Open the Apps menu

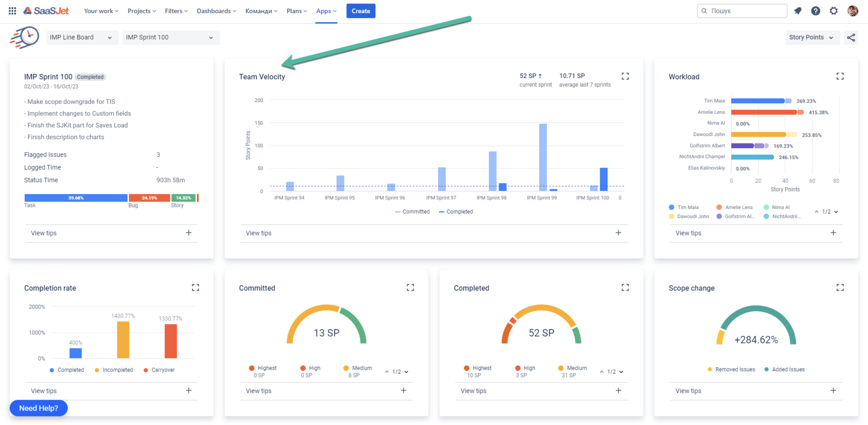click(x=325, y=11)
